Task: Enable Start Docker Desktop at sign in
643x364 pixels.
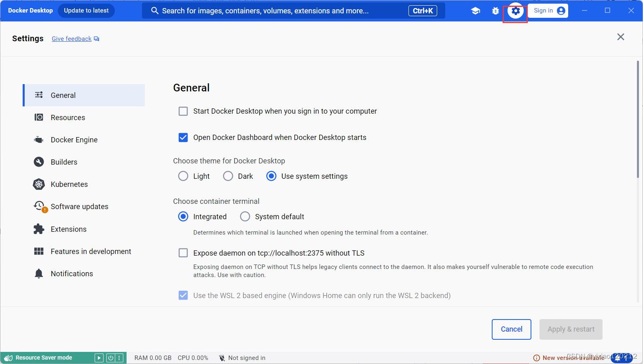Action: 183,111
